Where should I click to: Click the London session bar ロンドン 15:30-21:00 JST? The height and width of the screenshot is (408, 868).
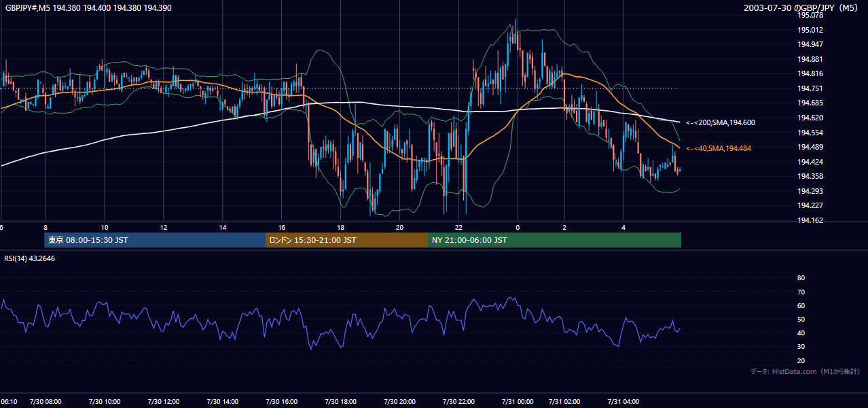[x=347, y=240]
